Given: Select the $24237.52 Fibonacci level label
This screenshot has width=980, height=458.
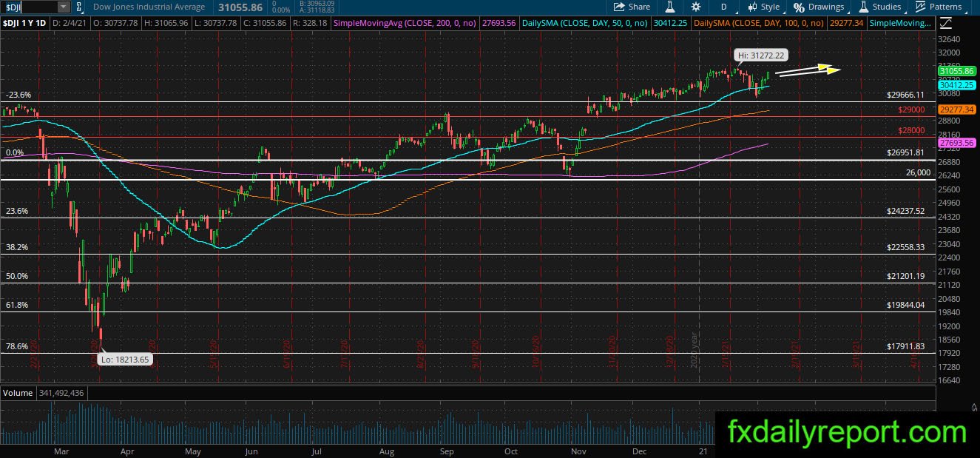Looking at the screenshot, I should click(906, 211).
